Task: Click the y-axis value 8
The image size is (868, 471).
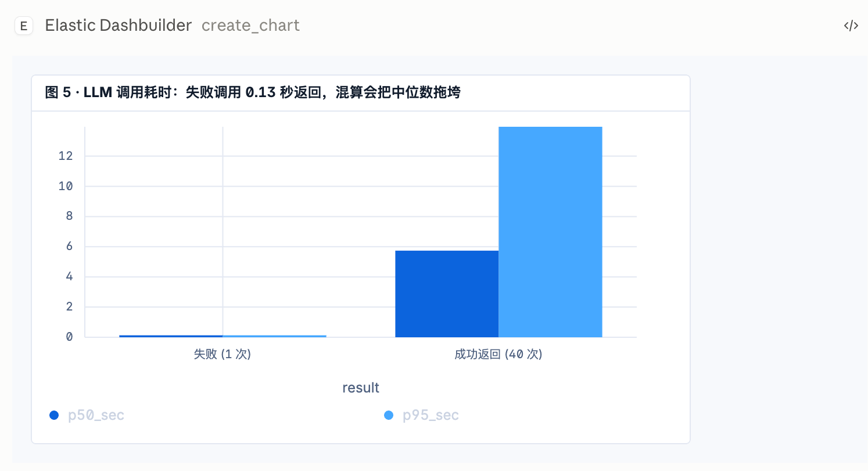Action: point(70,216)
